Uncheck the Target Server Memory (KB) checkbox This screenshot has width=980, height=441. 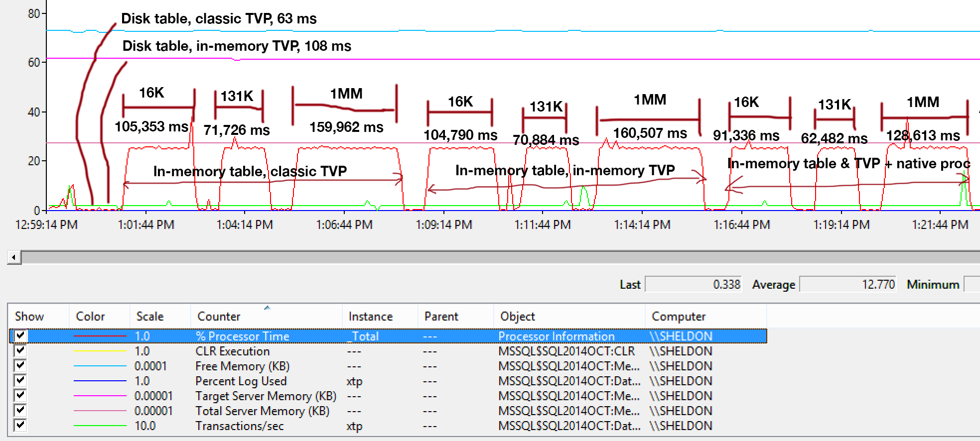click(20, 395)
